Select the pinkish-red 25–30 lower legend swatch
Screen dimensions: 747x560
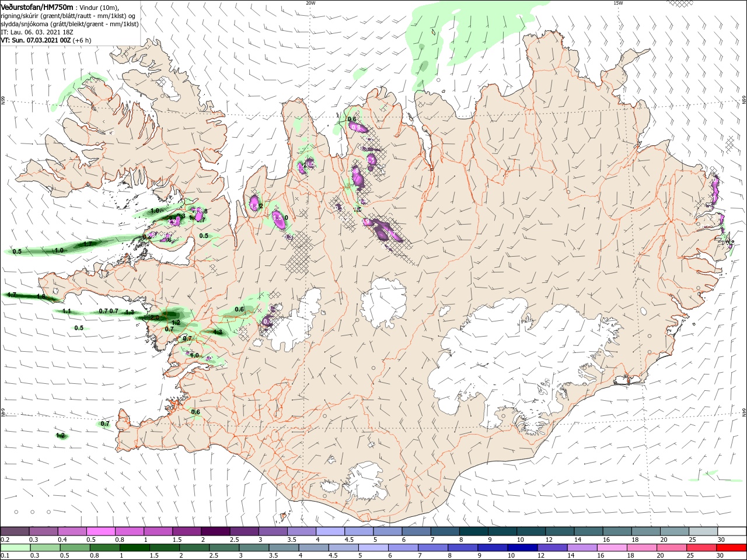coord(701,548)
